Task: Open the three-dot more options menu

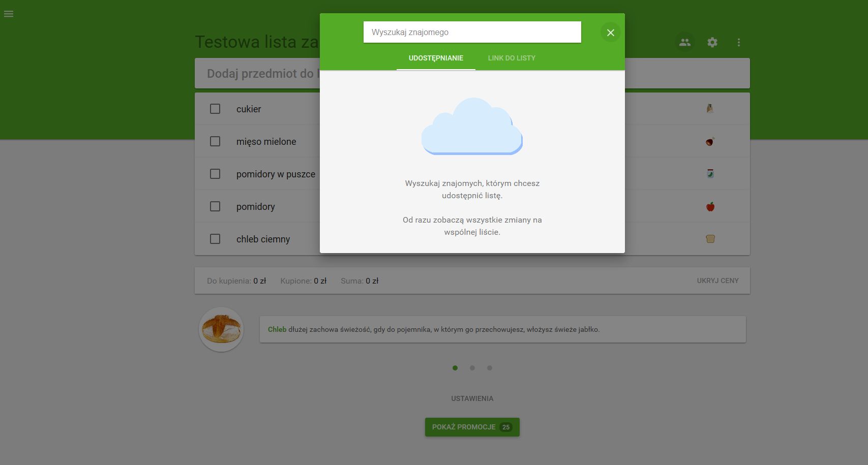Action: [739, 42]
